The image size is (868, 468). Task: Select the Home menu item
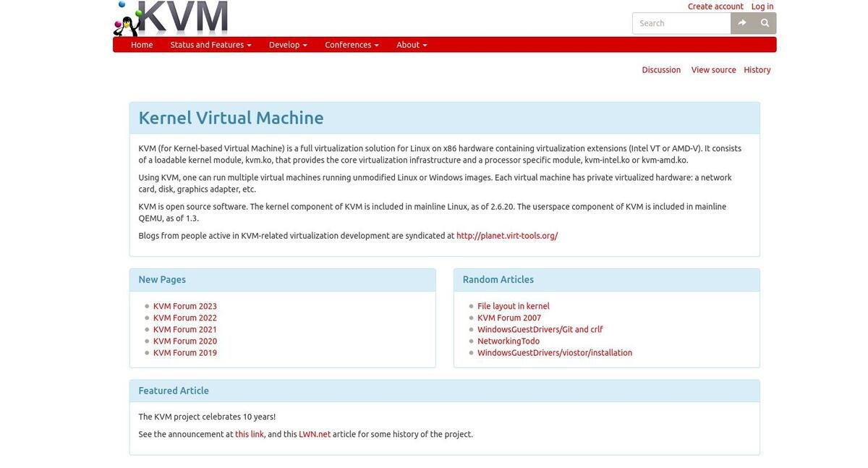click(x=142, y=43)
